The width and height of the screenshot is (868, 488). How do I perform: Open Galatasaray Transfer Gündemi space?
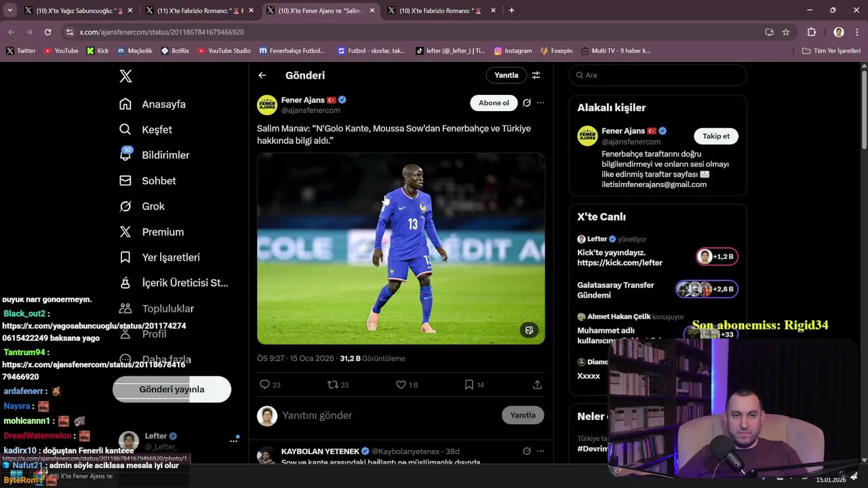[x=656, y=290]
